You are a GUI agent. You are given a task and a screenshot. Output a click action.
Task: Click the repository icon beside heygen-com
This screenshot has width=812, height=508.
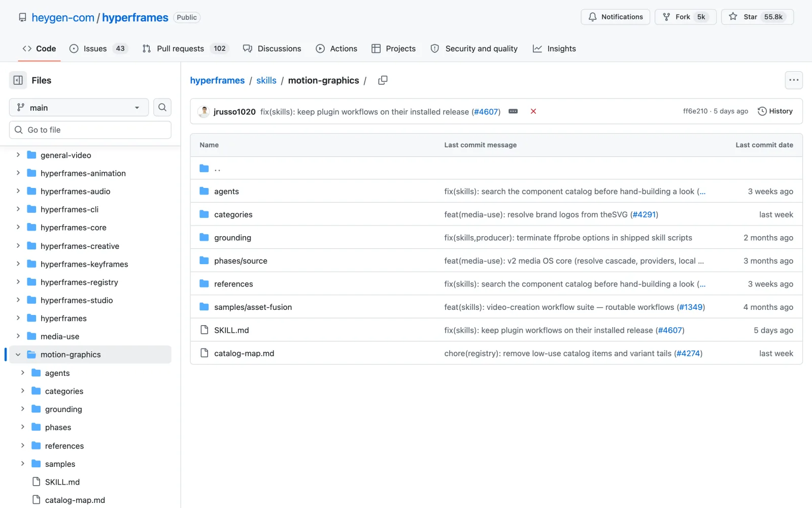pos(22,18)
